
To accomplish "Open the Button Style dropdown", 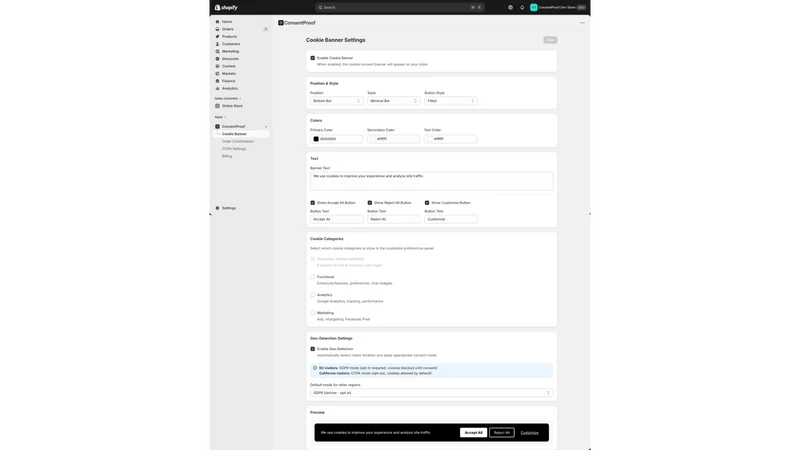I will click(451, 101).
